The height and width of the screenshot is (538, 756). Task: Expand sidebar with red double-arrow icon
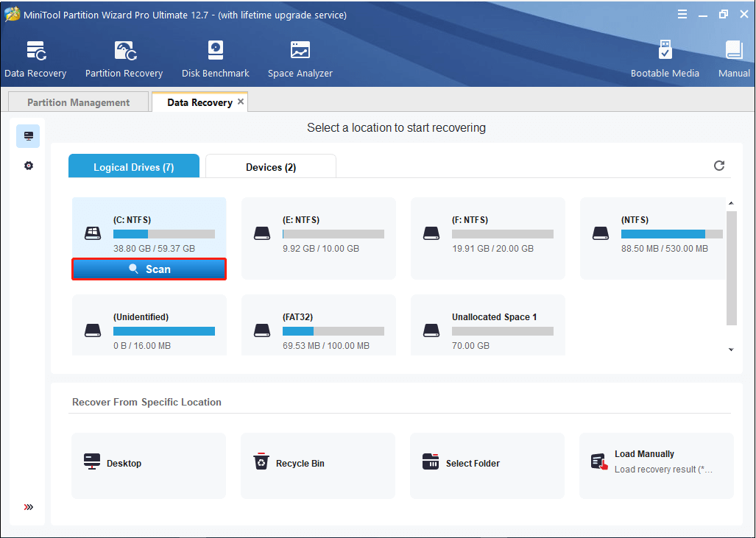pyautogui.click(x=29, y=506)
